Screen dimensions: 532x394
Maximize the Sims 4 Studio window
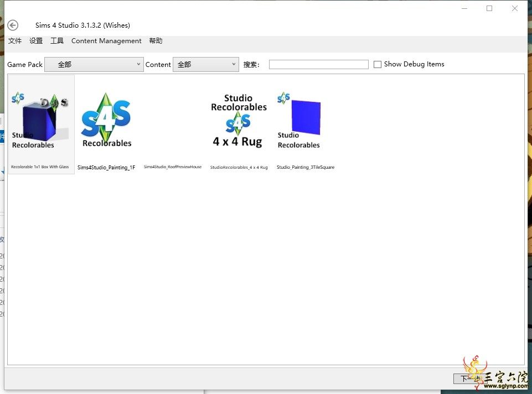489,8
